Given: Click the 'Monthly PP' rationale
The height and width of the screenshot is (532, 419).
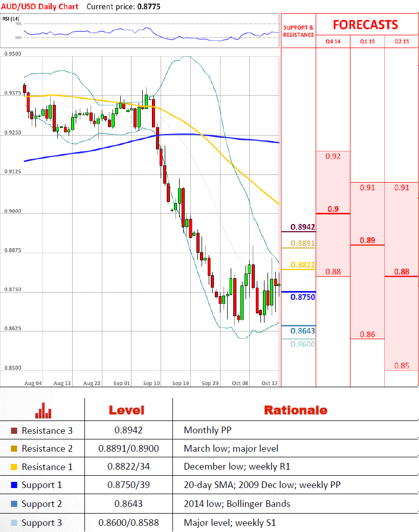Looking at the screenshot, I should click(208, 430).
